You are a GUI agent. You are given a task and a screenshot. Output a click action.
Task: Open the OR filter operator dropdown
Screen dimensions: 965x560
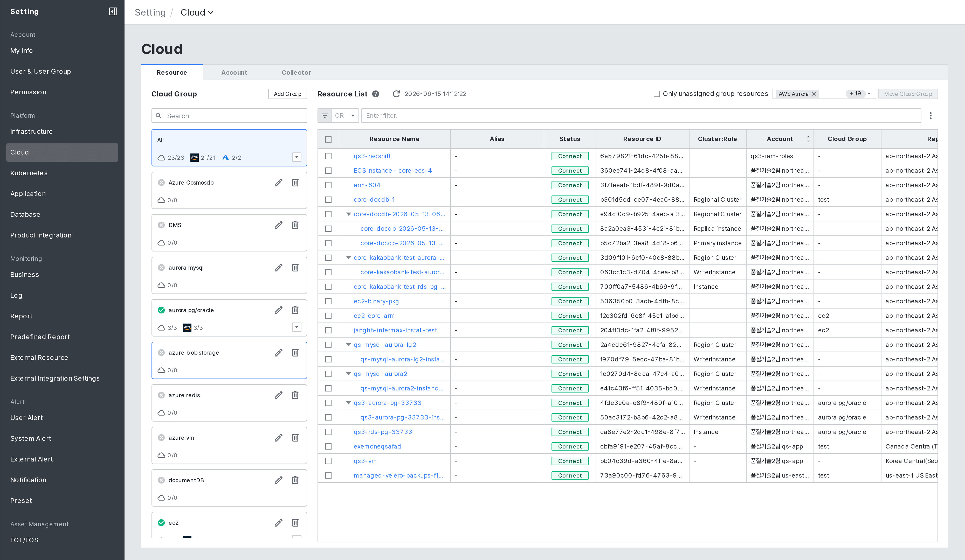345,116
